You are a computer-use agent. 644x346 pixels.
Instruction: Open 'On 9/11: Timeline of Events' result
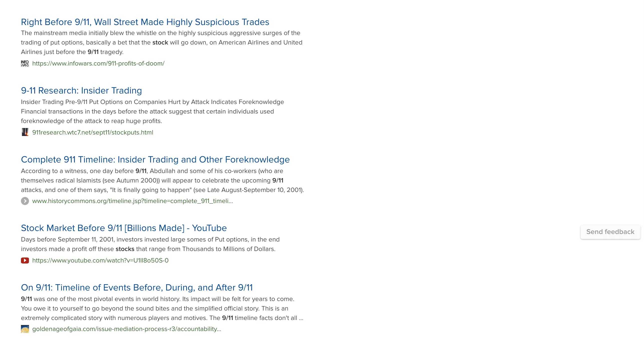click(x=137, y=287)
